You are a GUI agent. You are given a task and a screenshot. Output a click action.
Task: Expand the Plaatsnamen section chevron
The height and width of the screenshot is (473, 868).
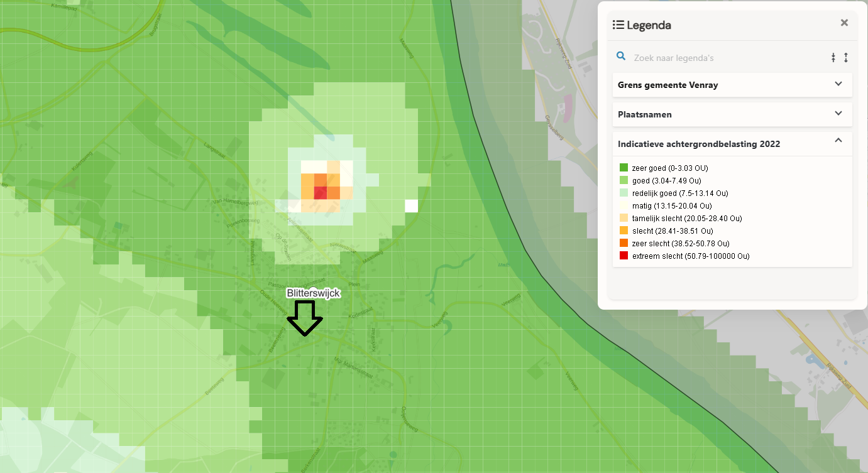(838, 114)
